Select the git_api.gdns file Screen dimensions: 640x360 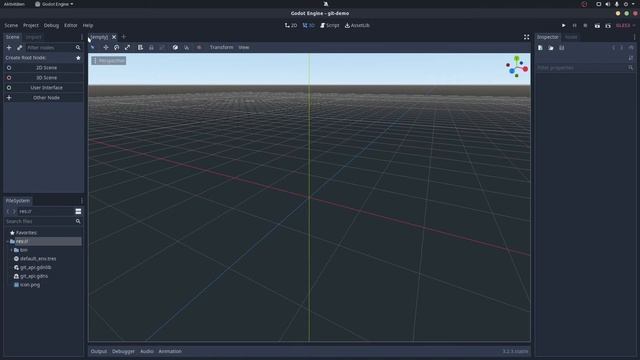[x=34, y=276]
